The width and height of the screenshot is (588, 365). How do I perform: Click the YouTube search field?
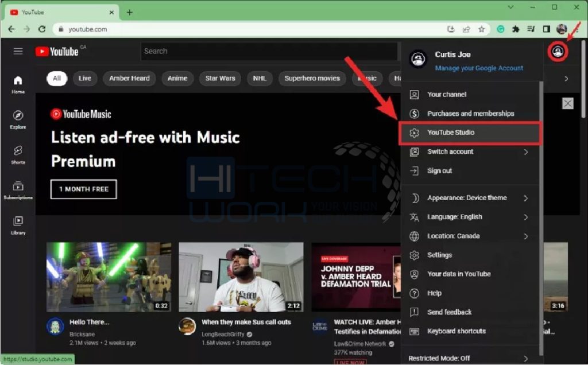269,51
